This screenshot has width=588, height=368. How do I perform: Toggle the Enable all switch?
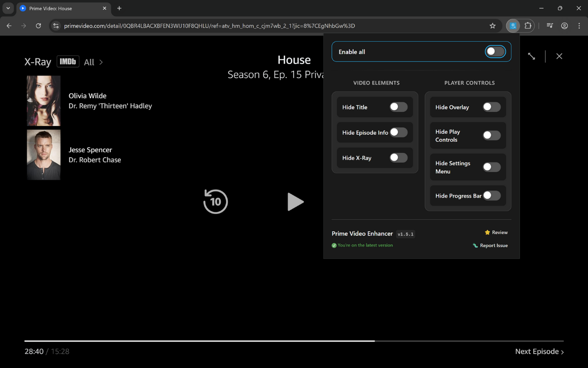pyautogui.click(x=495, y=52)
